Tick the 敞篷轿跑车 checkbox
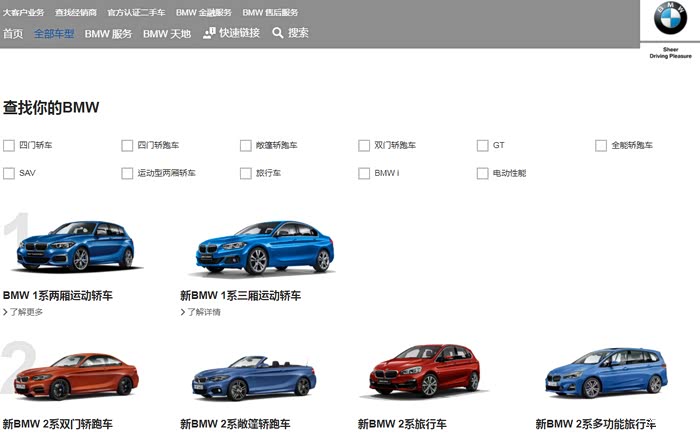The image size is (700, 434). tap(246, 146)
